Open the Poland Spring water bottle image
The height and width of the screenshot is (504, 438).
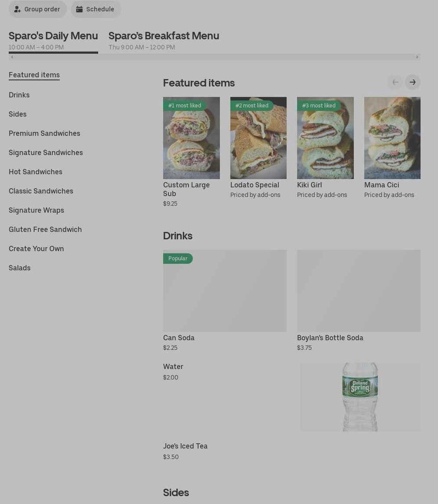360,397
